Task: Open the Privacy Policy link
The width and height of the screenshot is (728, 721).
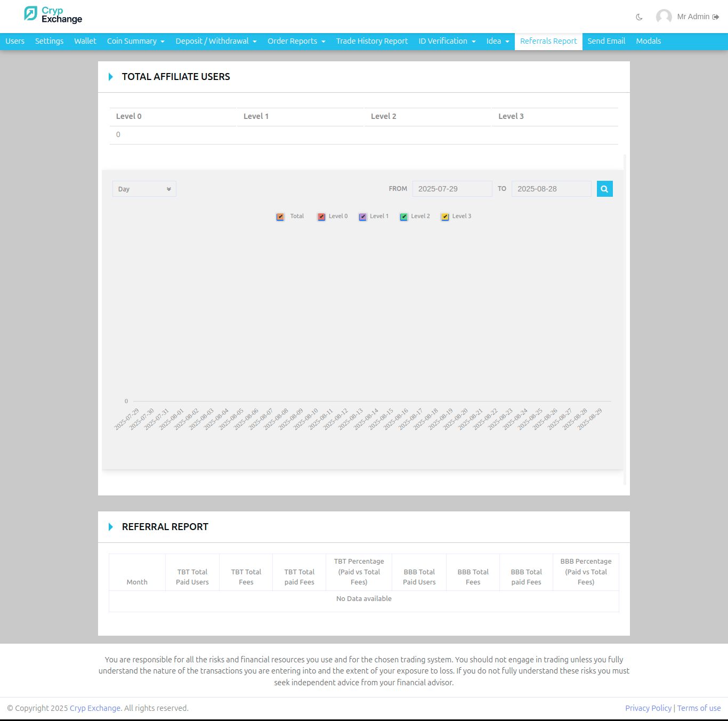Action: coord(649,708)
